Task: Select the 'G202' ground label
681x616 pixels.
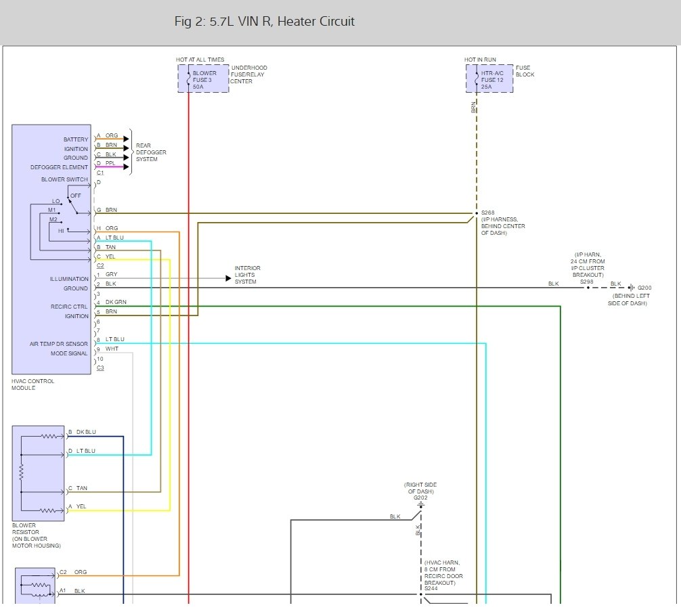Action: 420,498
